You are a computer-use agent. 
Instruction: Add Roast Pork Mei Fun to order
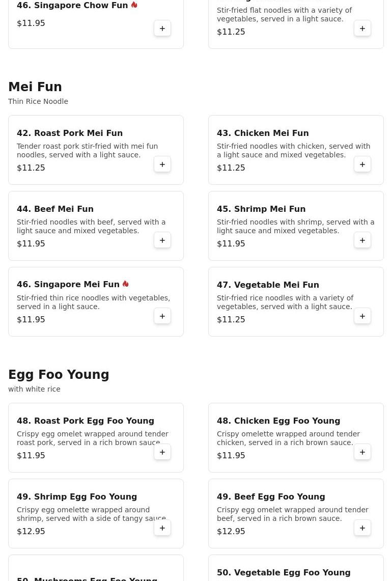(162, 164)
